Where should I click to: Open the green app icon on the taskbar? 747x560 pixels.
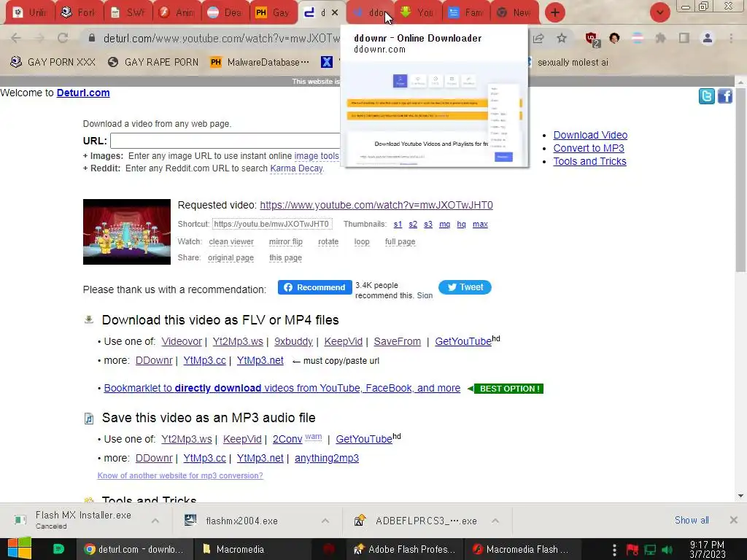pos(58,549)
